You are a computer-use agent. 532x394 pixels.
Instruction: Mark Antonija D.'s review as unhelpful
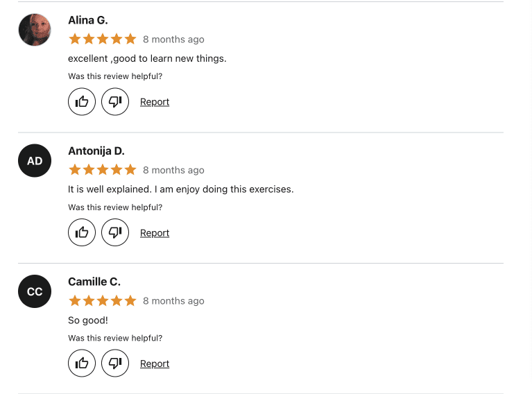click(x=115, y=233)
